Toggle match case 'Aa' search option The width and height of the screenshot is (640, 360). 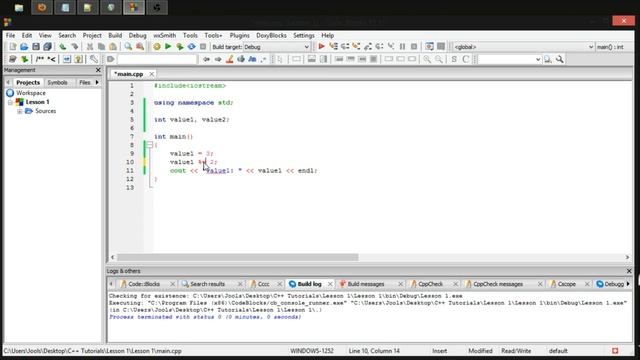252,60
